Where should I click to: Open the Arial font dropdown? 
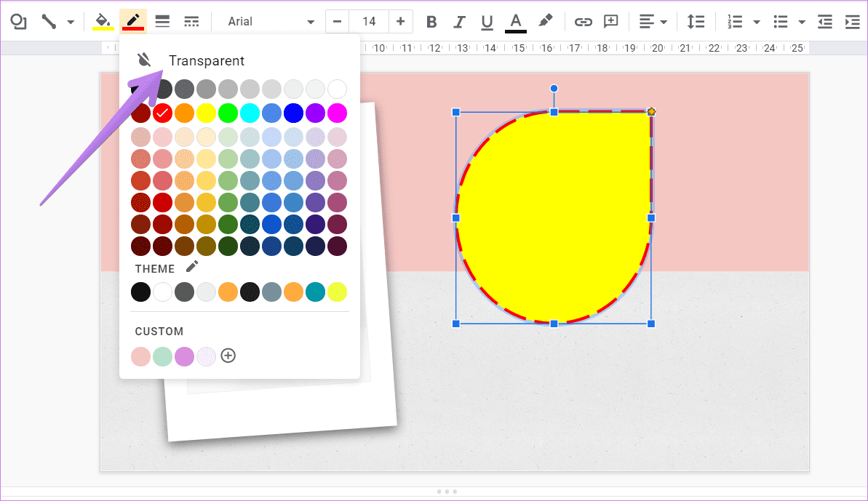click(x=271, y=22)
